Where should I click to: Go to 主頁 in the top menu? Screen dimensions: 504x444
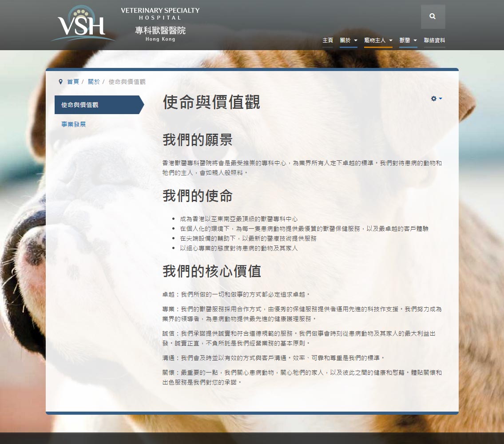(328, 40)
